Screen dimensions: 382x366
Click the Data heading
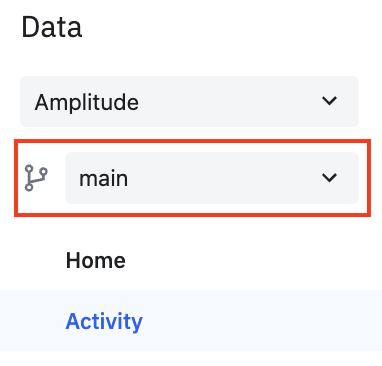point(52,27)
